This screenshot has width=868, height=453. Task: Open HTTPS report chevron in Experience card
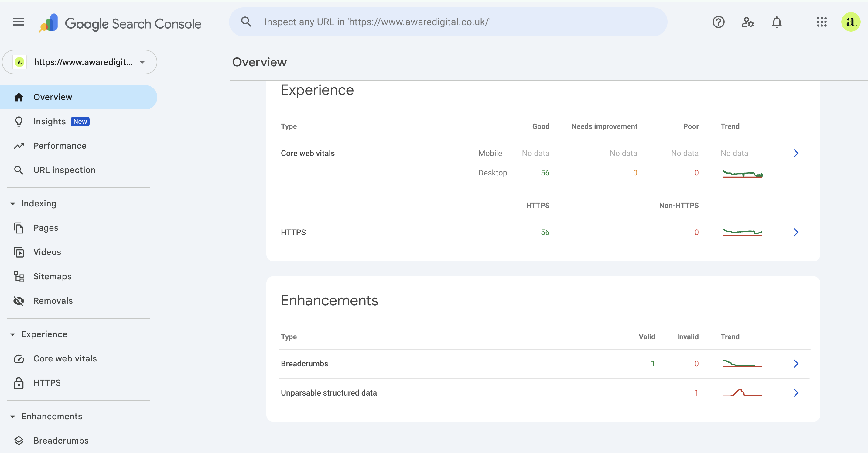tap(796, 232)
